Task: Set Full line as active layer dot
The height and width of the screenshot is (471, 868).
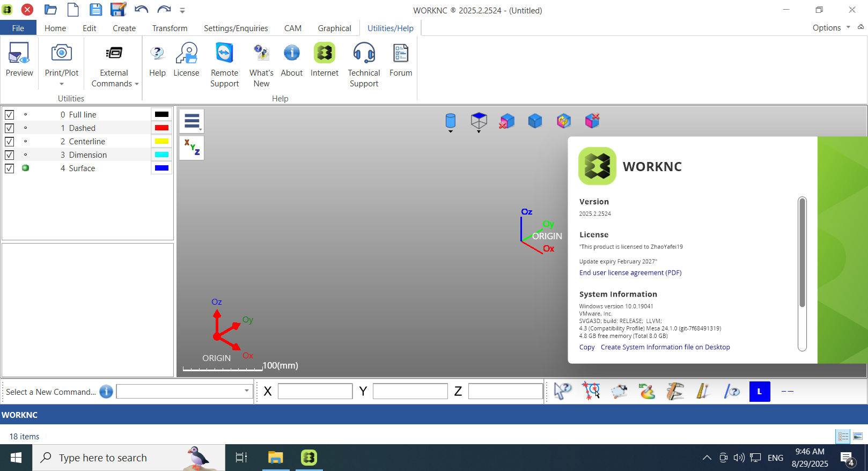Action: tap(25, 114)
